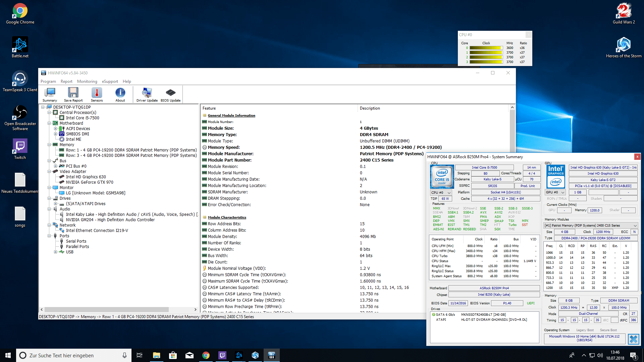The width and height of the screenshot is (644, 362).
Task: Expand the SMBIOS DMI node
Action: (55, 134)
